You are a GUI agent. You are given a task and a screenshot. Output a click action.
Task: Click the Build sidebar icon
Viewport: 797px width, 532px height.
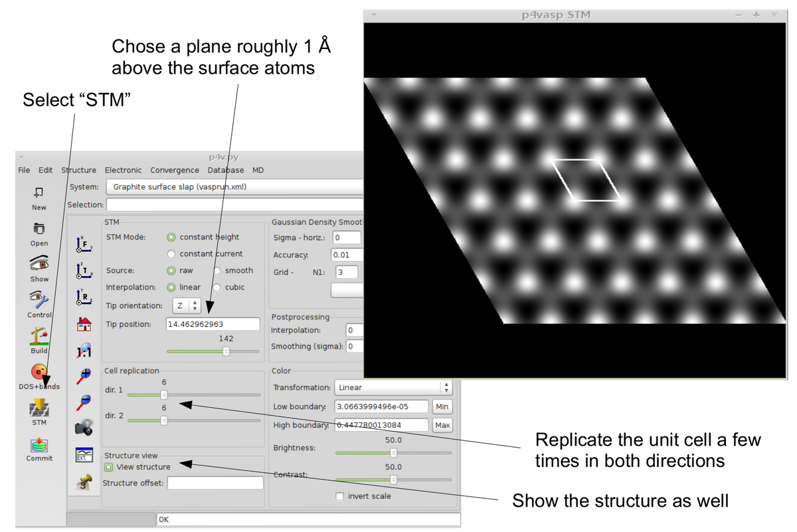tap(39, 335)
